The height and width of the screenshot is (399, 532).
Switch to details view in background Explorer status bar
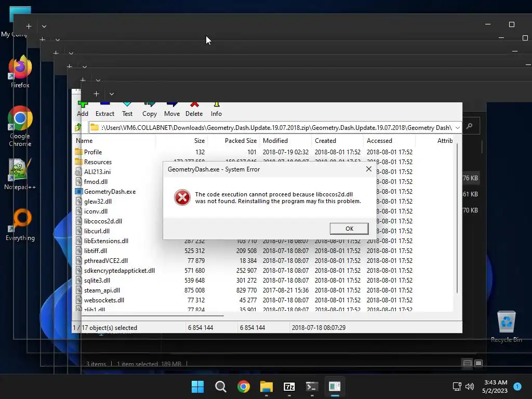click(x=467, y=363)
